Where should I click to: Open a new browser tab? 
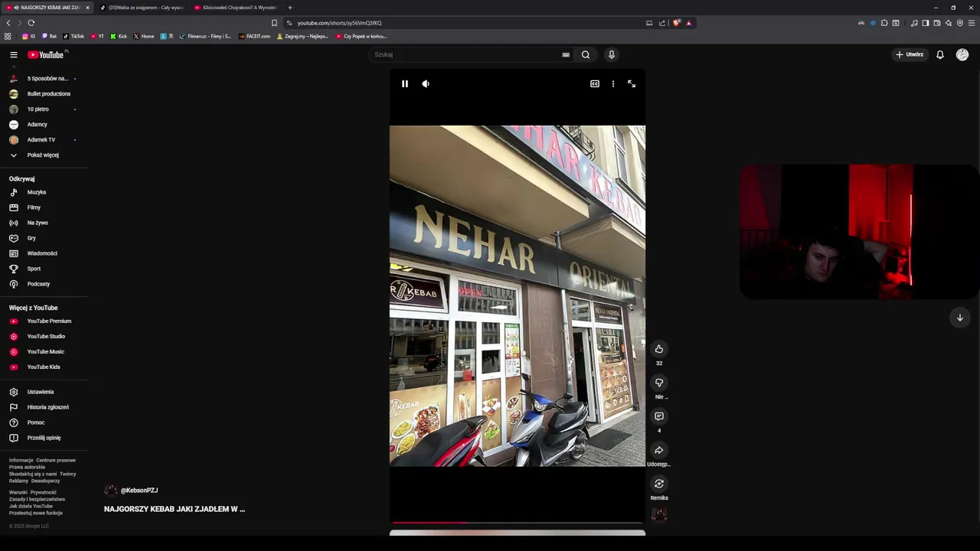[x=289, y=8]
